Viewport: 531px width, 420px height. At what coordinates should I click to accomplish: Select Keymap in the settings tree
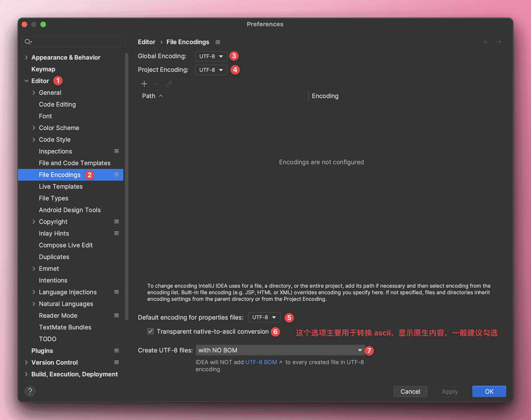(43, 69)
